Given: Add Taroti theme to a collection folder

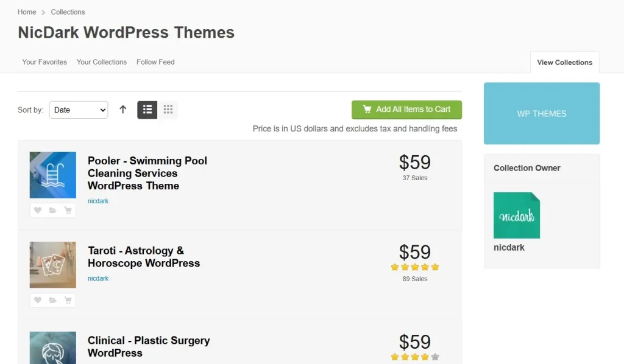Looking at the screenshot, I should point(53,300).
